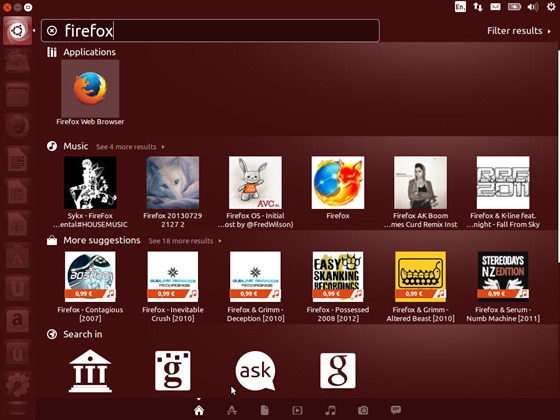The image size is (560, 420).
Task: Open LibreOffice Impress in the launcher sidebar
Action: click(17, 224)
